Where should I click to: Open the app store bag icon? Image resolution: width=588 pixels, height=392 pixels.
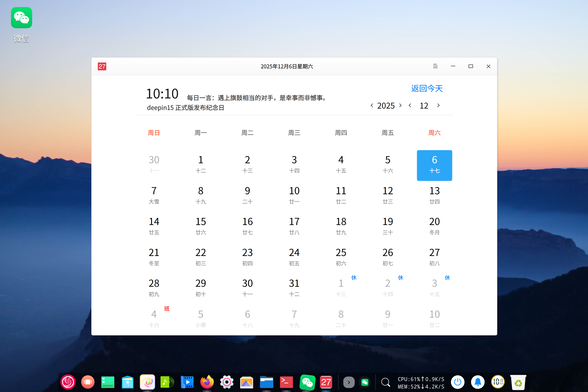pyautogui.click(x=128, y=382)
